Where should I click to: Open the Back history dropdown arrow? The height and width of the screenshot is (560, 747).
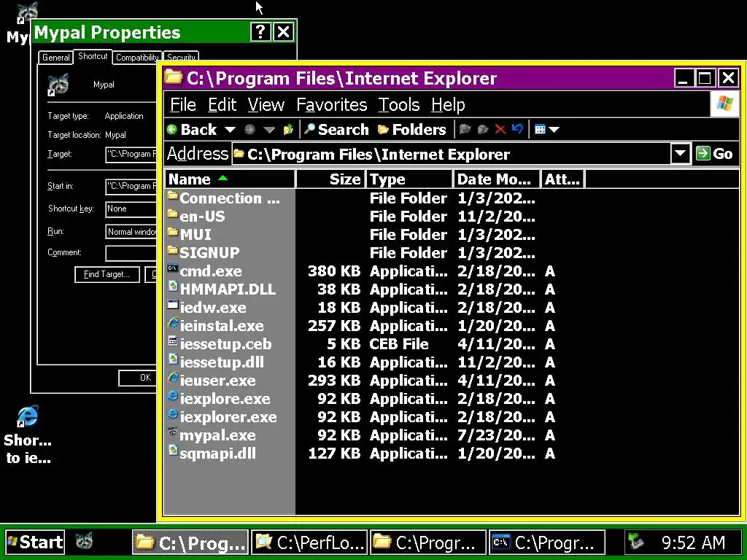point(230,130)
